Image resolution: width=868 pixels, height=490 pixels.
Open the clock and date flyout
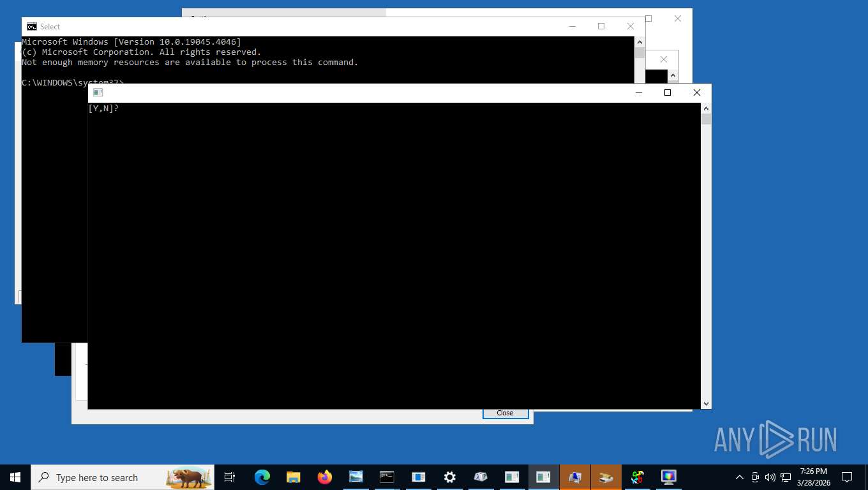(x=813, y=477)
